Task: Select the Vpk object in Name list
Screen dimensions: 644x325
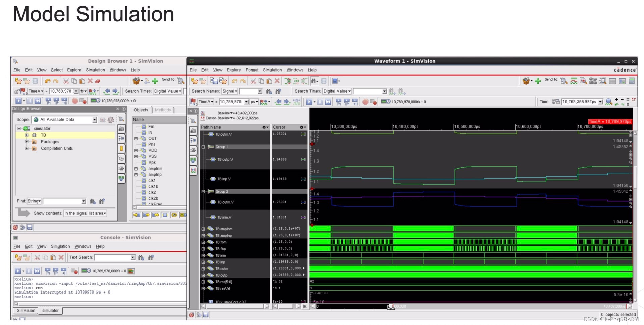Action: click(x=152, y=162)
